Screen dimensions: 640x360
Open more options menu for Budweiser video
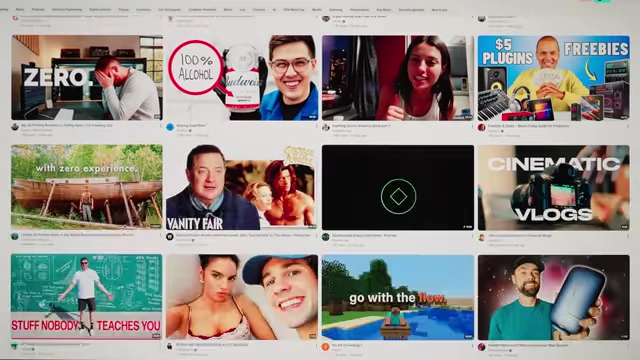(316, 126)
